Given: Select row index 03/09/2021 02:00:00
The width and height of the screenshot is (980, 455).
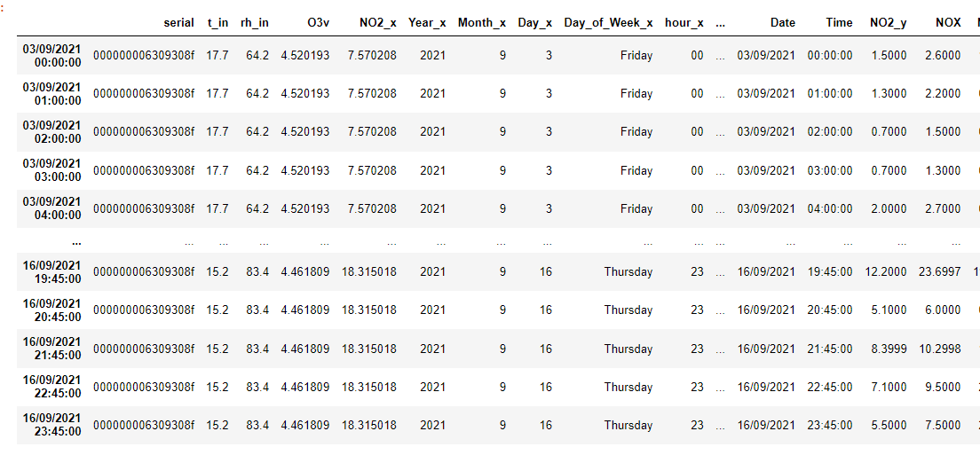Looking at the screenshot, I should point(51,131).
